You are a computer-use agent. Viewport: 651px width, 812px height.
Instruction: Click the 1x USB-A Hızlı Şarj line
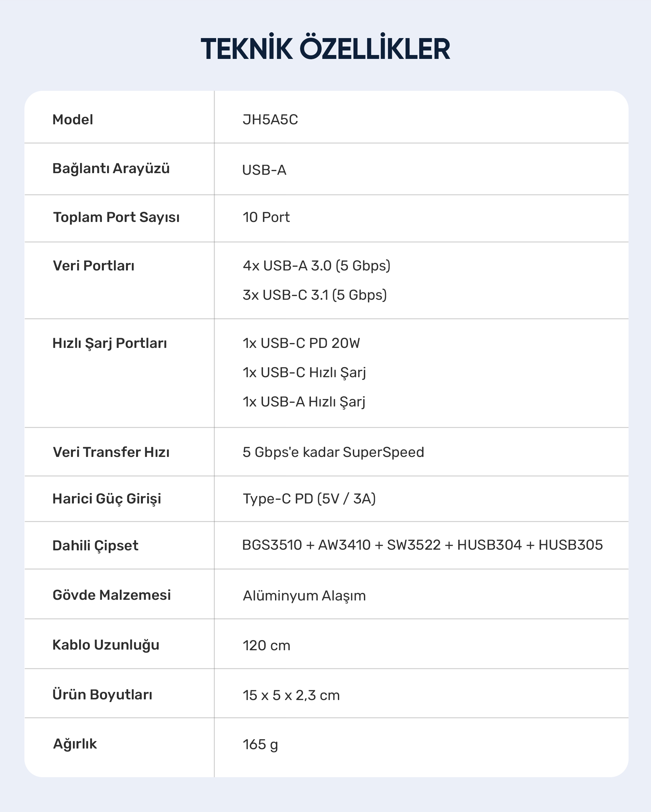(x=304, y=402)
